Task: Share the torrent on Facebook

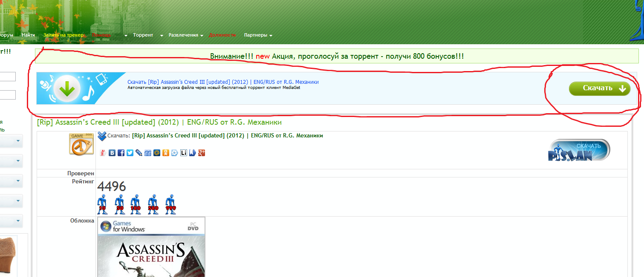Action: 121,153
